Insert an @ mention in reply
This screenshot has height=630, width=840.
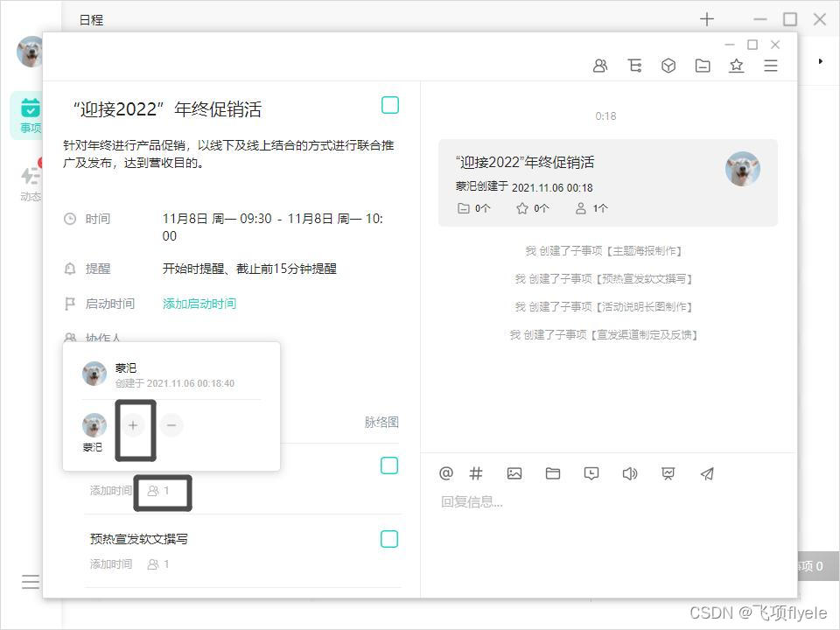point(445,473)
